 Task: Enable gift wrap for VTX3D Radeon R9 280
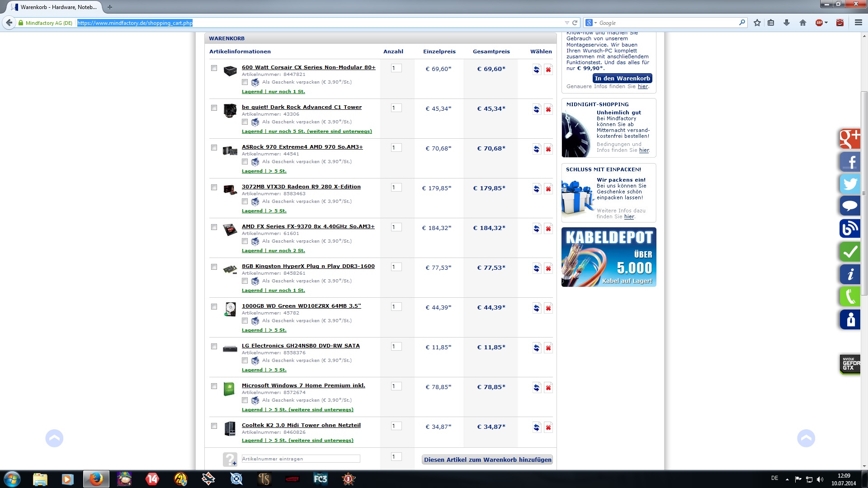(245, 202)
